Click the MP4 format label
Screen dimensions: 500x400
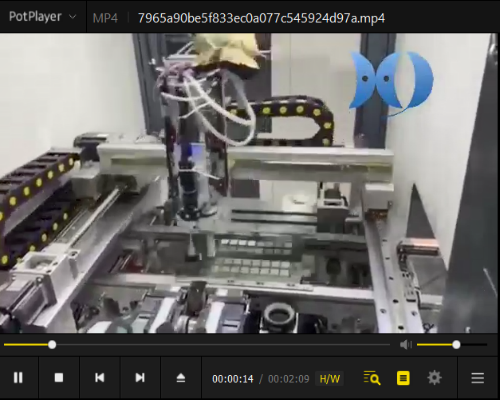click(105, 18)
